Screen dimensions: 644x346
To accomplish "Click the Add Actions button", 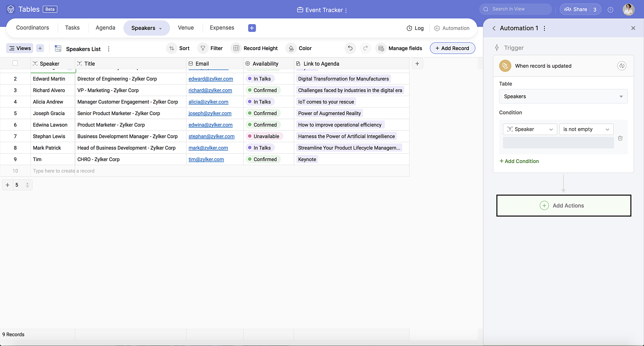I will click(563, 206).
